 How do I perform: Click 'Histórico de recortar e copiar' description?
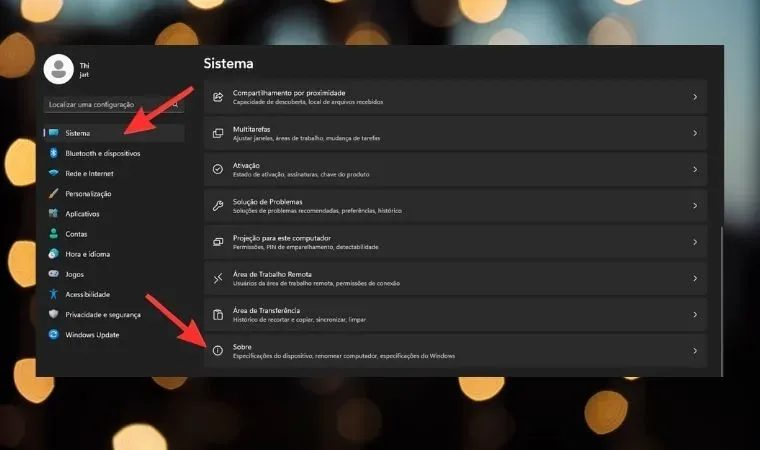[299, 320]
